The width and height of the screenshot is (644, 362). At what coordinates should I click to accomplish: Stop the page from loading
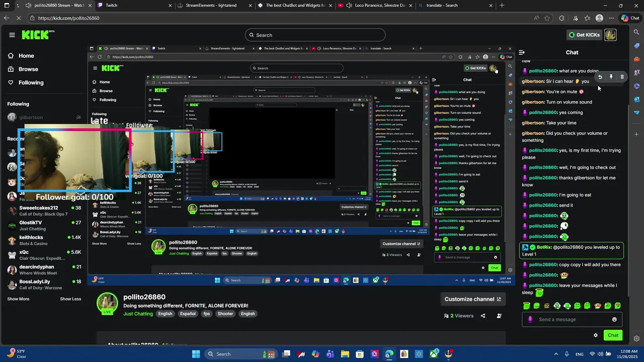click(19, 18)
